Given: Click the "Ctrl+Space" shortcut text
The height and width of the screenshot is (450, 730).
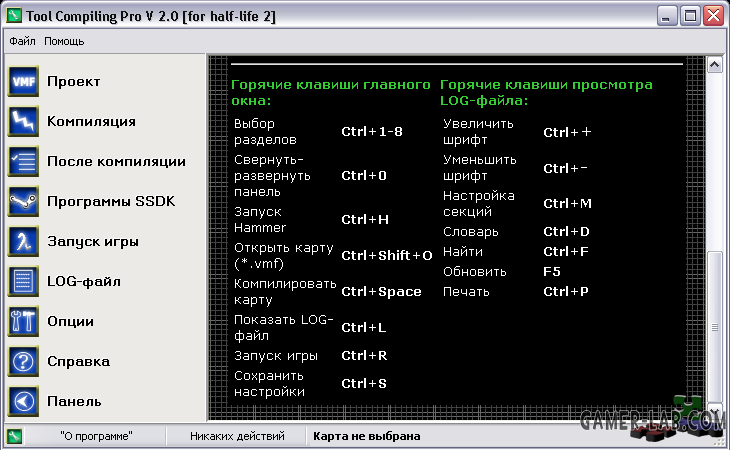Looking at the screenshot, I should click(x=381, y=292).
